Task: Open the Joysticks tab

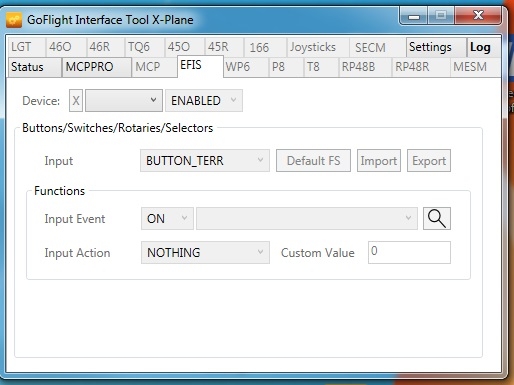Action: (318, 47)
